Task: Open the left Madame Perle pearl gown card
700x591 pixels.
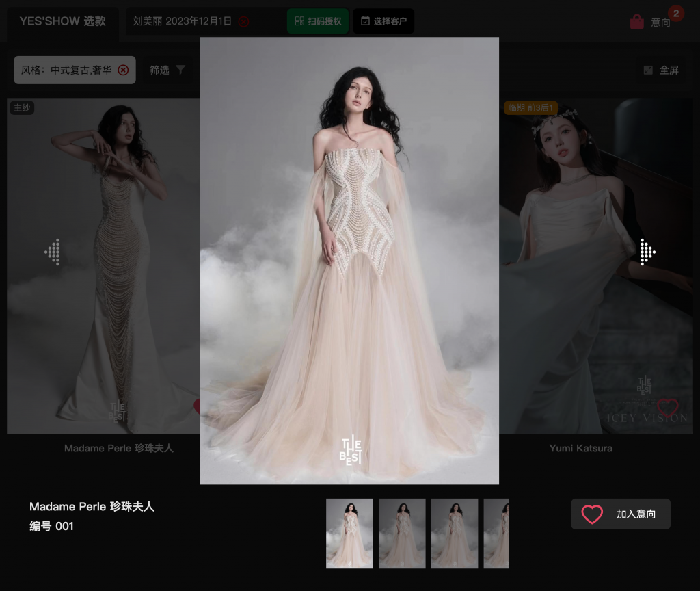Action: pos(103,266)
